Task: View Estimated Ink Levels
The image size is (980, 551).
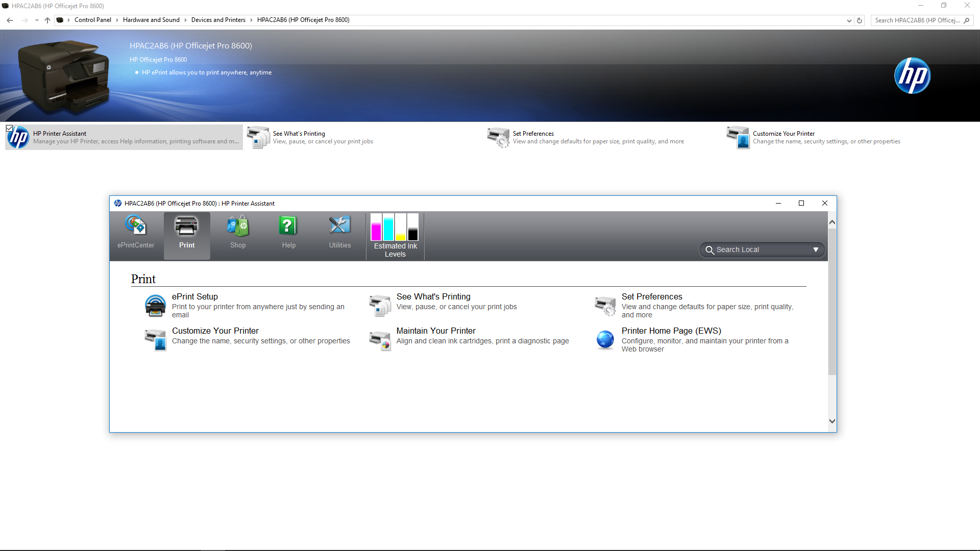Action: pyautogui.click(x=395, y=236)
